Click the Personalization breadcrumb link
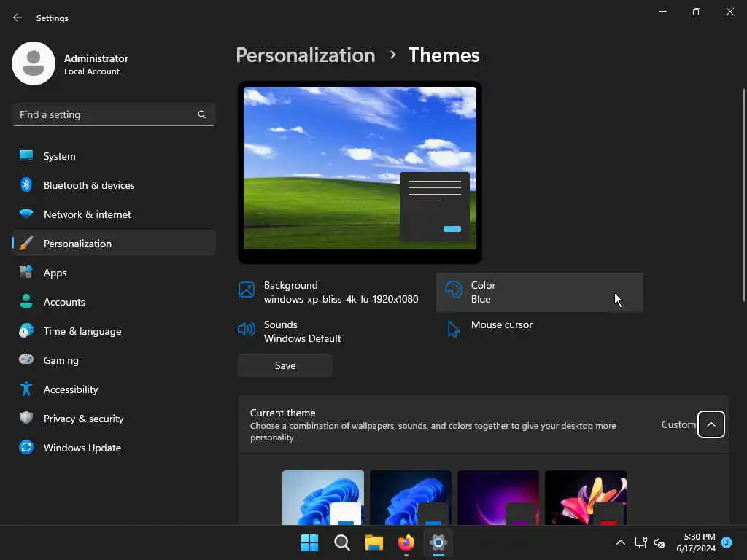This screenshot has height=560, width=747. pos(306,55)
